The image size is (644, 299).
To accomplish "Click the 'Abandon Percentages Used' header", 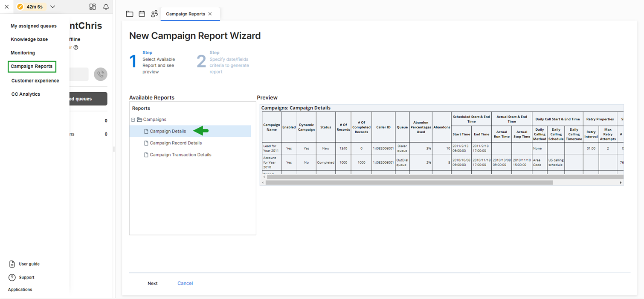I will click(421, 127).
